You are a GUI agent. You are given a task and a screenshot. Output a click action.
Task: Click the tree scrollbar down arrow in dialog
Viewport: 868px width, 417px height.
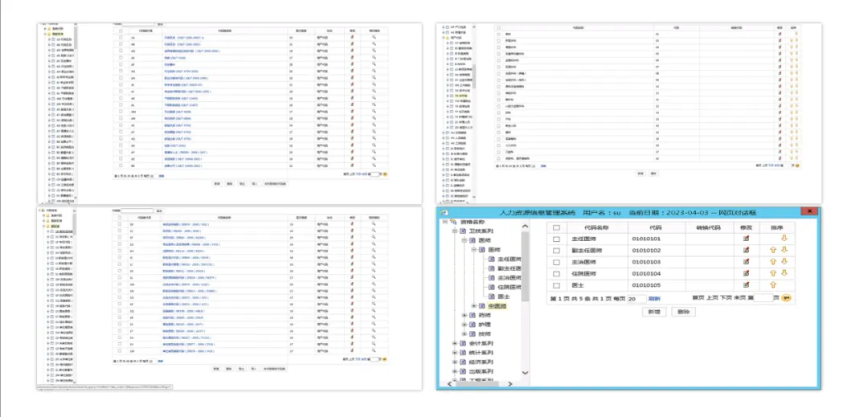click(x=526, y=374)
